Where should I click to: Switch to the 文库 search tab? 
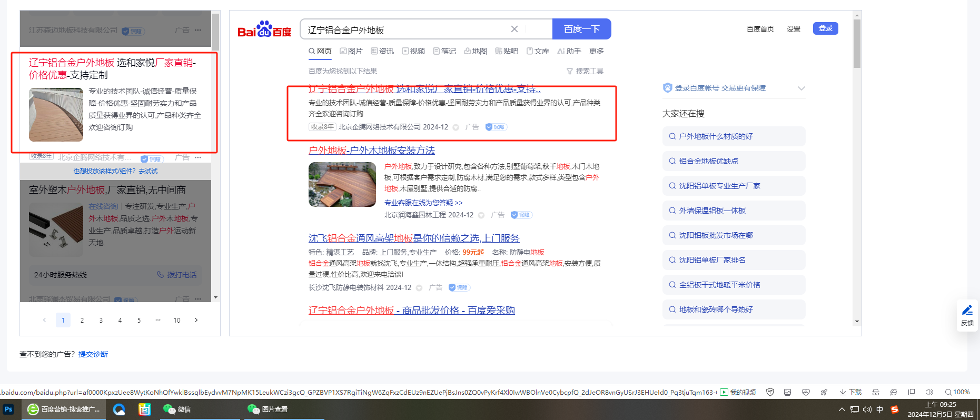coord(538,51)
